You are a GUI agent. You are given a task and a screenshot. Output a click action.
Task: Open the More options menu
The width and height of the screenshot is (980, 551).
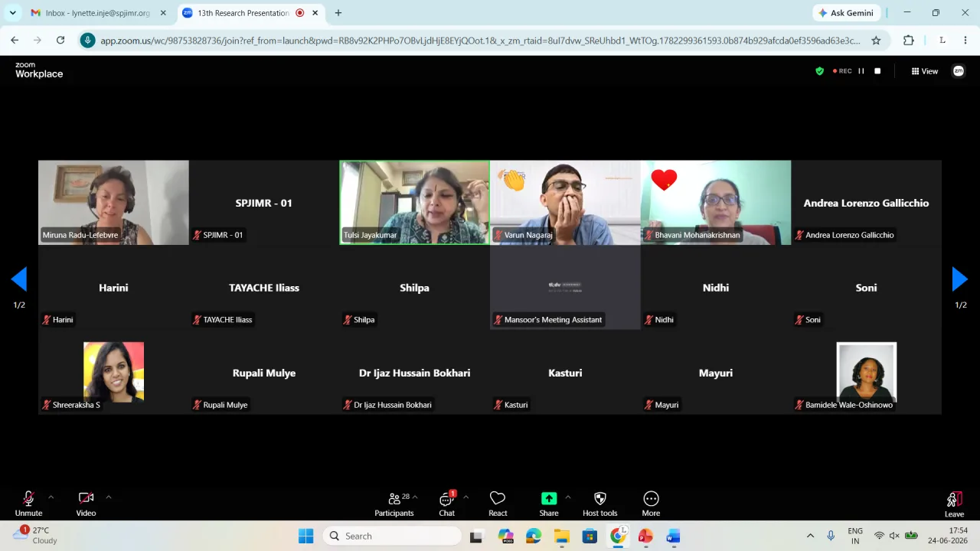[x=651, y=504]
